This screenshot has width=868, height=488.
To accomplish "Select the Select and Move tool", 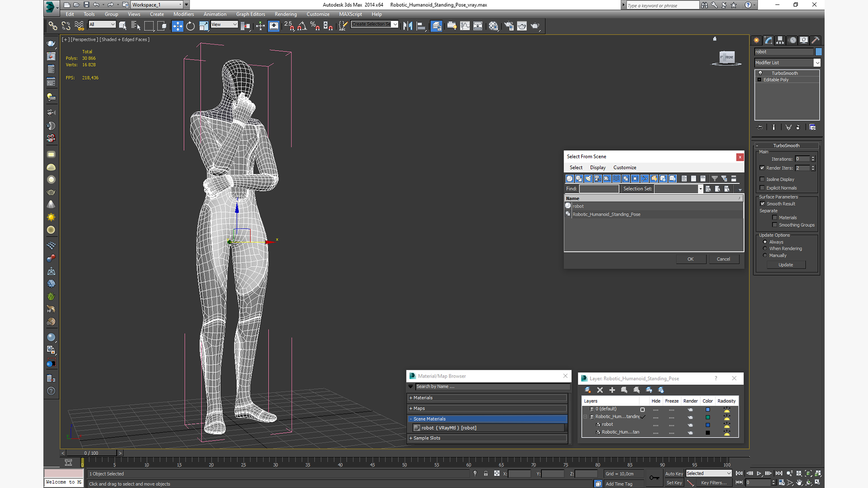I will click(x=178, y=26).
